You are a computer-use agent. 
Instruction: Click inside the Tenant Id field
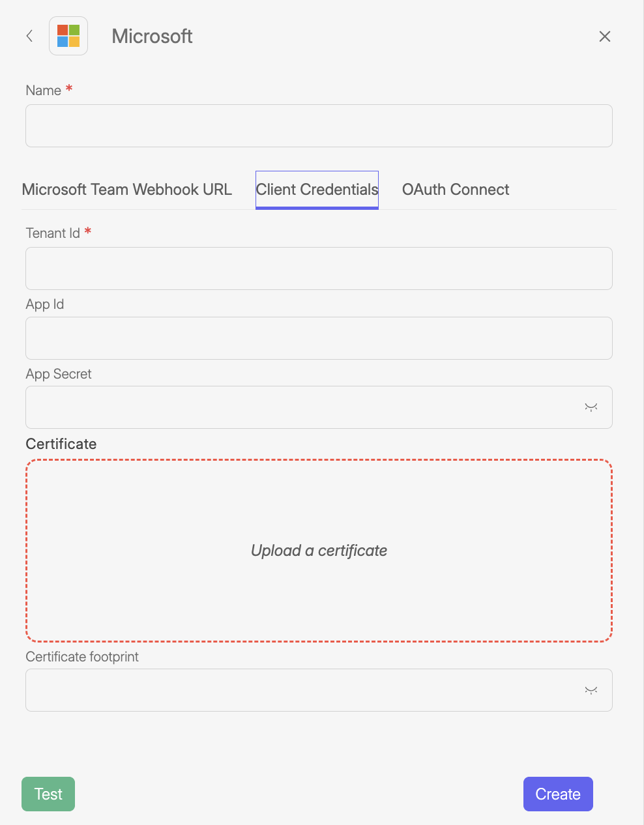(319, 268)
